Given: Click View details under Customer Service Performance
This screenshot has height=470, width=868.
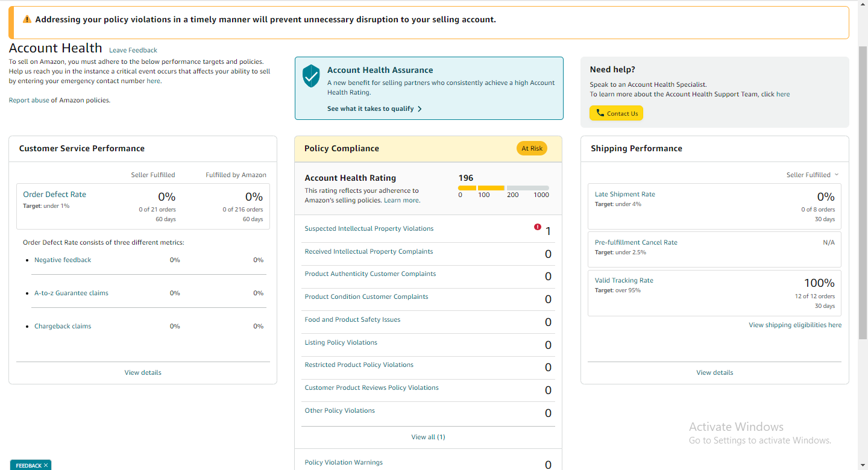Looking at the screenshot, I should tap(143, 372).
